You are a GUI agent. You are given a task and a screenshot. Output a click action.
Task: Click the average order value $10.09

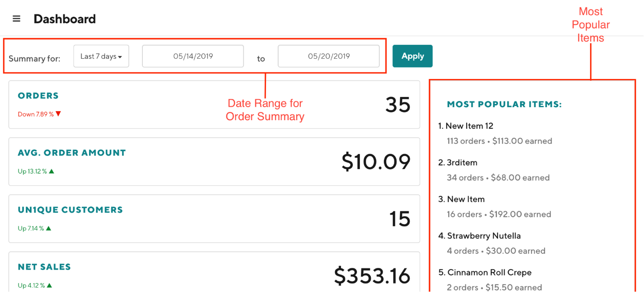click(x=376, y=162)
